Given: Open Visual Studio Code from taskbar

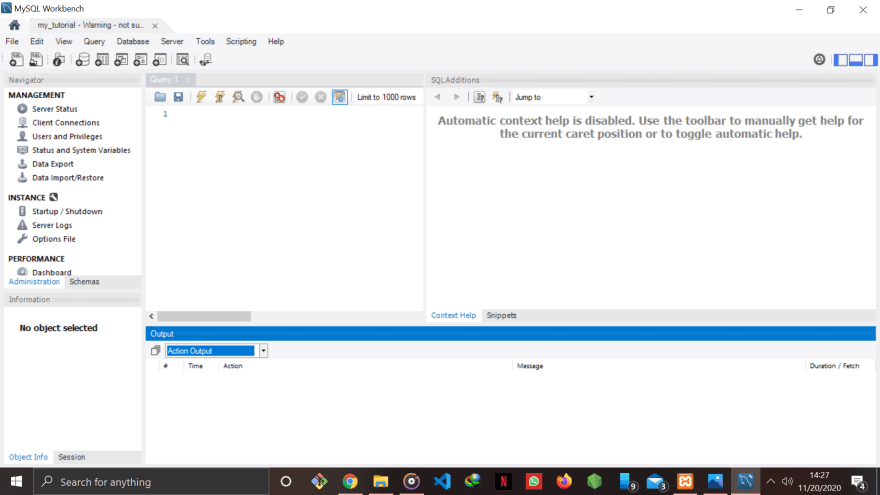Looking at the screenshot, I should click(442, 482).
